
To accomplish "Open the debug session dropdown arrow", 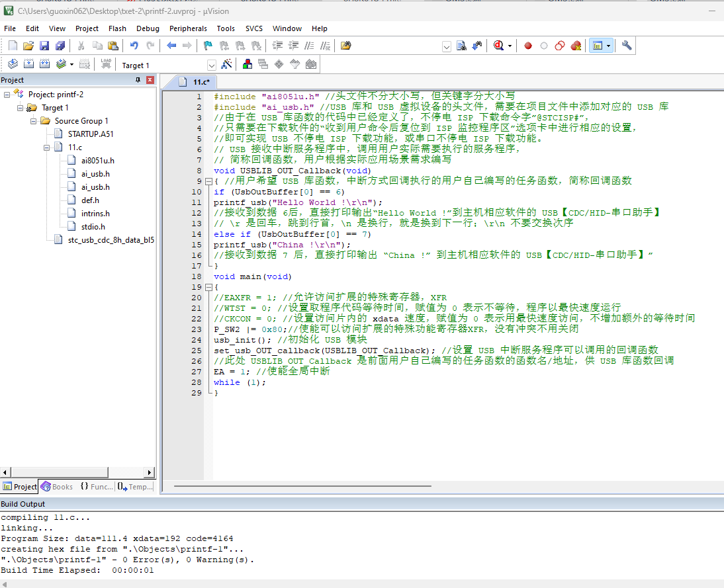I will pyautogui.click(x=510, y=46).
